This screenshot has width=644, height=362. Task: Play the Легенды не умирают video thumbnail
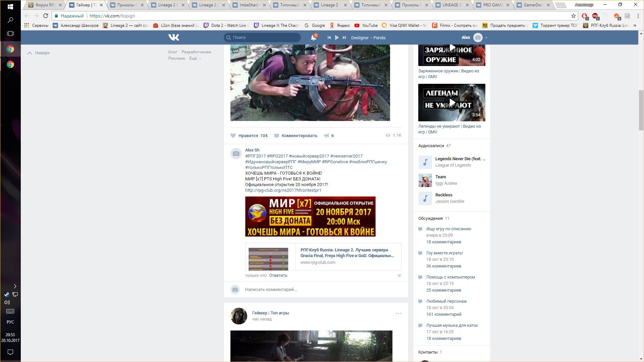point(451,102)
